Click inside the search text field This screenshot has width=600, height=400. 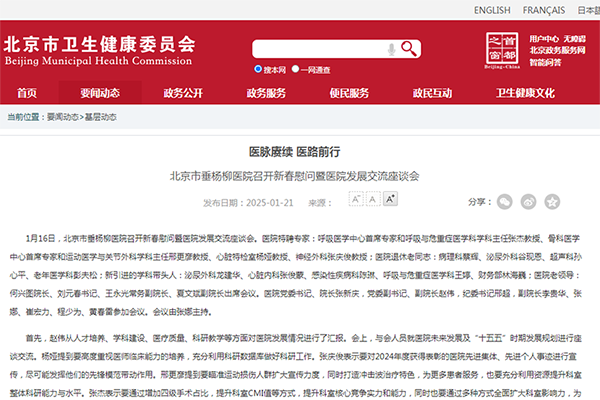pyautogui.click(x=318, y=49)
